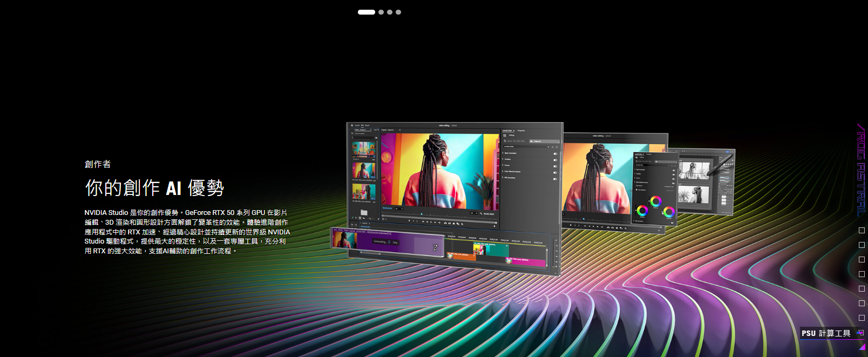Select the active first carousel indicator pill

click(366, 12)
